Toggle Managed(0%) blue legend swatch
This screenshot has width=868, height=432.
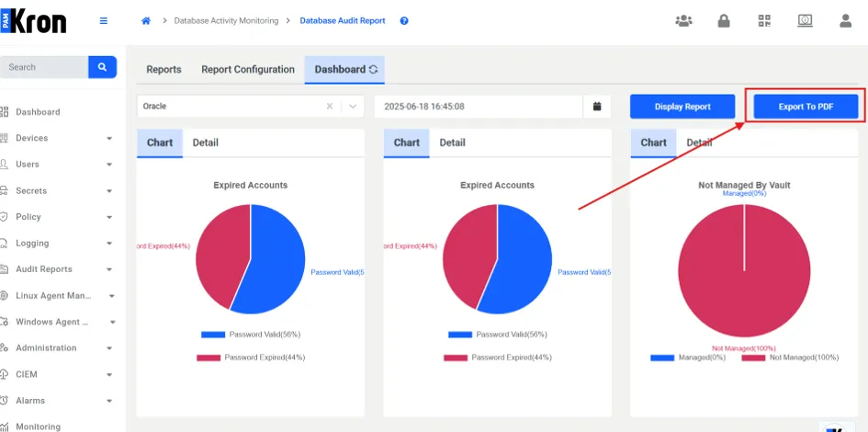[x=662, y=358]
